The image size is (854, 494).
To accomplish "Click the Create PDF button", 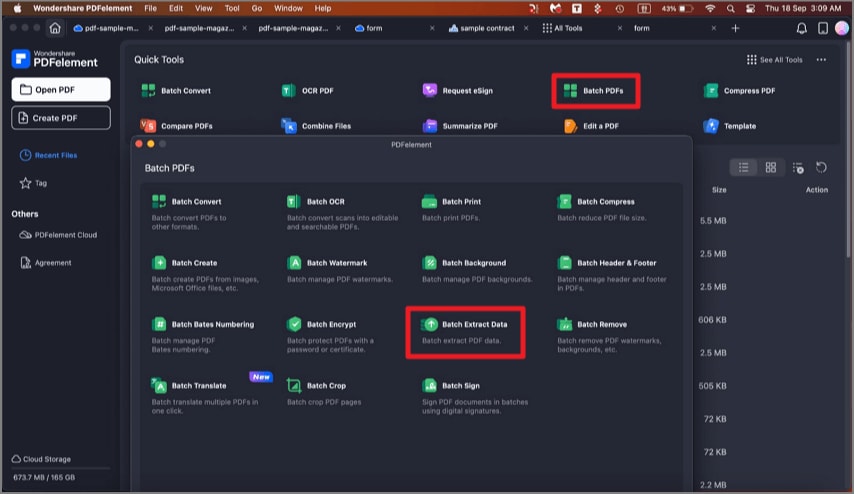I will (61, 118).
